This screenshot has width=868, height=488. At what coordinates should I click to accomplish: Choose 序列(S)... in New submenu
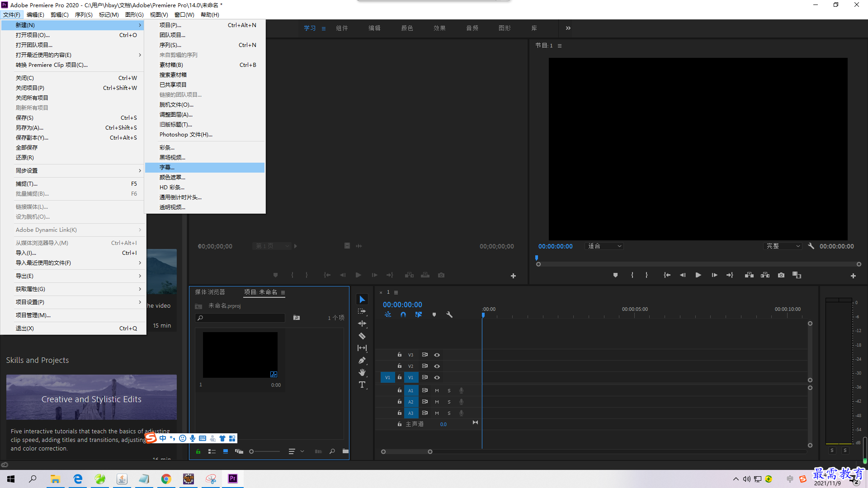tap(205, 45)
